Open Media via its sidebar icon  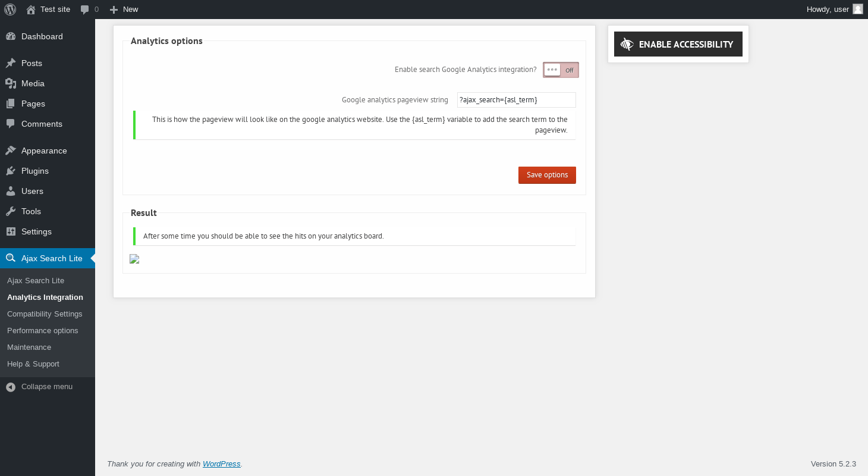(x=11, y=83)
